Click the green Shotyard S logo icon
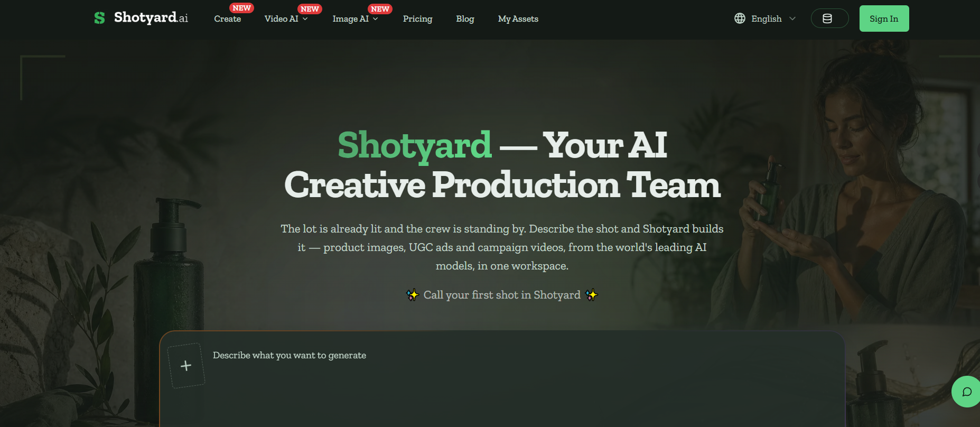Screen dimensions: 980x427 (99, 18)
